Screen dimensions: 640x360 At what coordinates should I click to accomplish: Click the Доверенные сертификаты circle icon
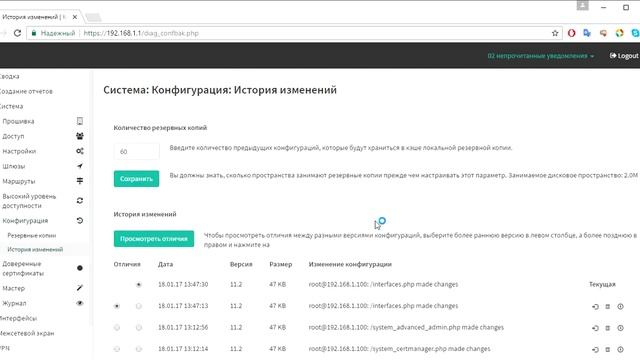coord(80,268)
